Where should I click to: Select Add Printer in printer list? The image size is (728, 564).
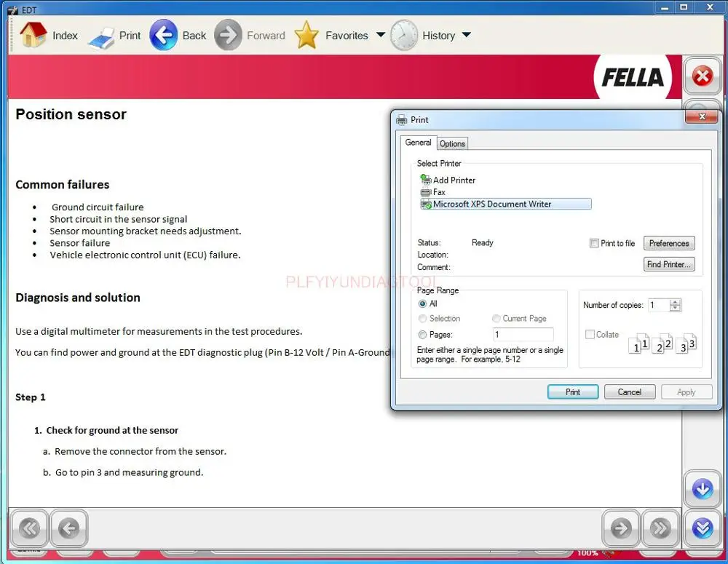[448, 180]
